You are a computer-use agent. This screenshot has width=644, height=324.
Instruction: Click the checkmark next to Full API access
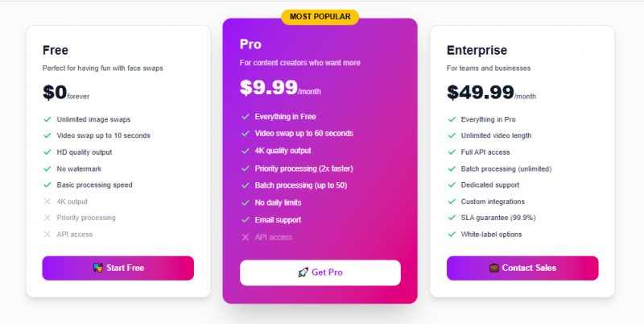tap(451, 152)
